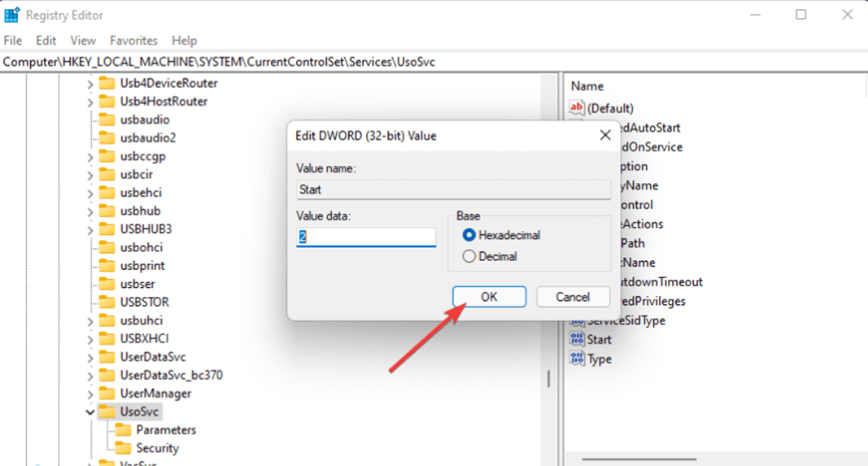
Task: Select the usbaudio2 folder icon
Action: (x=107, y=137)
